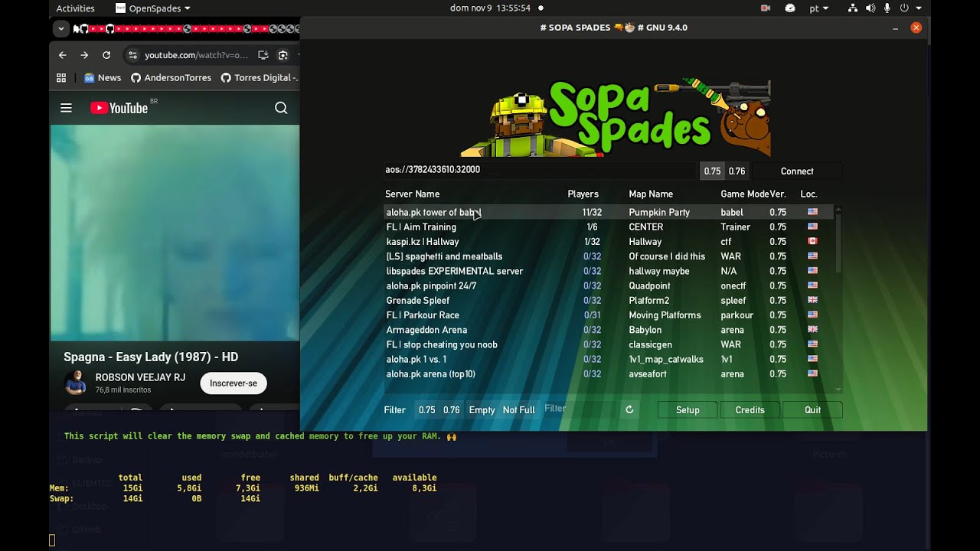Open the AndersonTorres bookmark
Image resolution: width=980 pixels, height=551 pixels.
pyautogui.click(x=171, y=77)
